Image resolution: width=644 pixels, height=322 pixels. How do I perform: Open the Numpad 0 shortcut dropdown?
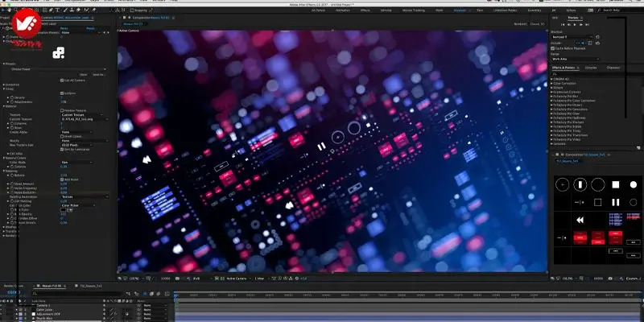click(572, 37)
